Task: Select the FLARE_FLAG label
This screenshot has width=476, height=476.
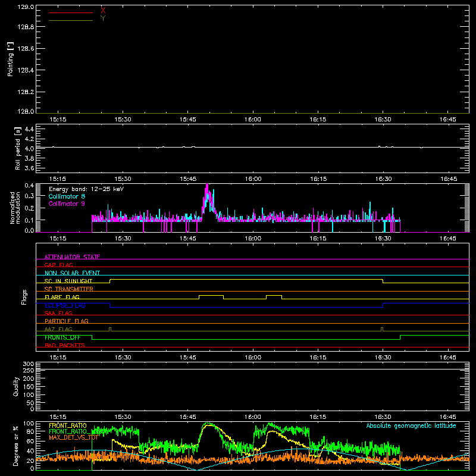Action: (x=62, y=297)
